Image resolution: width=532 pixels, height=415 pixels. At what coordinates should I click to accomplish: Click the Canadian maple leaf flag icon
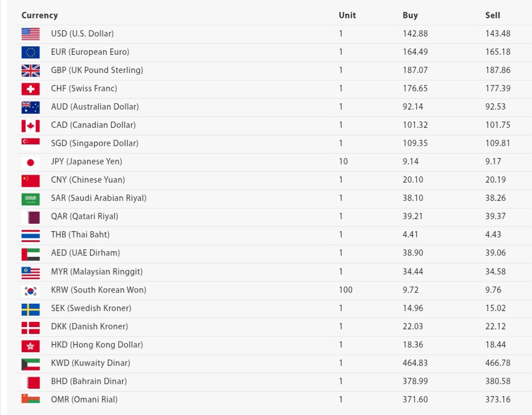(31, 125)
